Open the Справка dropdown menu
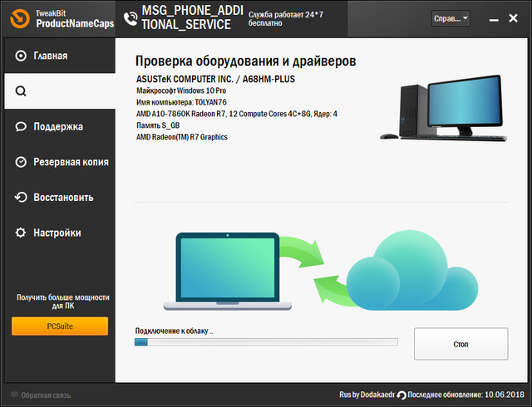Screen dimensions: 532x407 (451, 17)
